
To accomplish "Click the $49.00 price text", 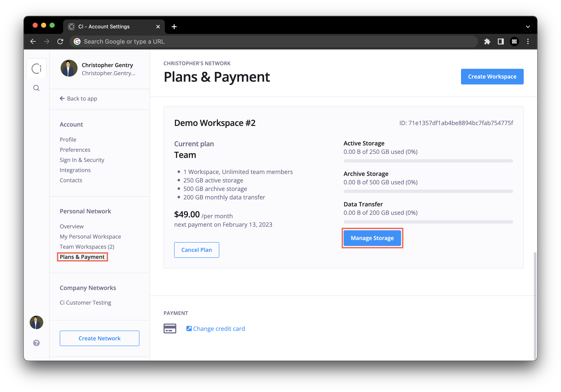I will tap(187, 214).
